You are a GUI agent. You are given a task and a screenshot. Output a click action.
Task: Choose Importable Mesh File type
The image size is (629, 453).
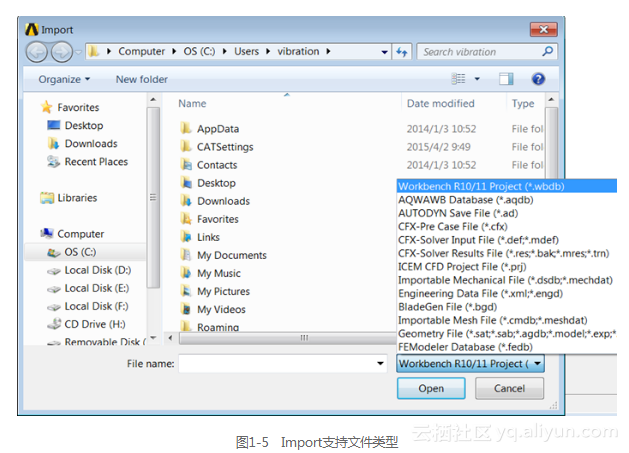click(506, 320)
